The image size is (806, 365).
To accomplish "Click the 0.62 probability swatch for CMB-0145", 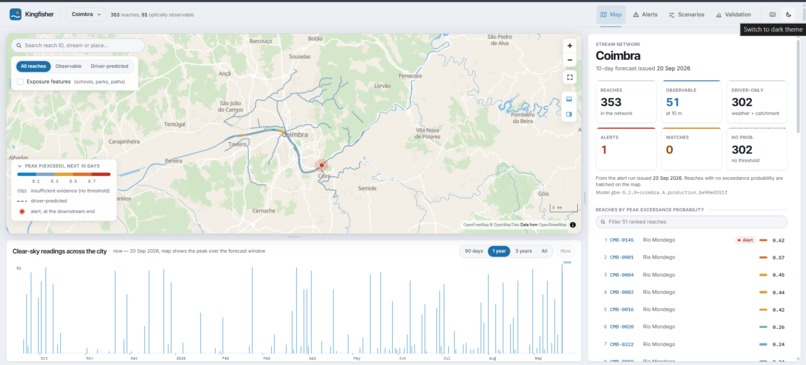I will coord(763,240).
